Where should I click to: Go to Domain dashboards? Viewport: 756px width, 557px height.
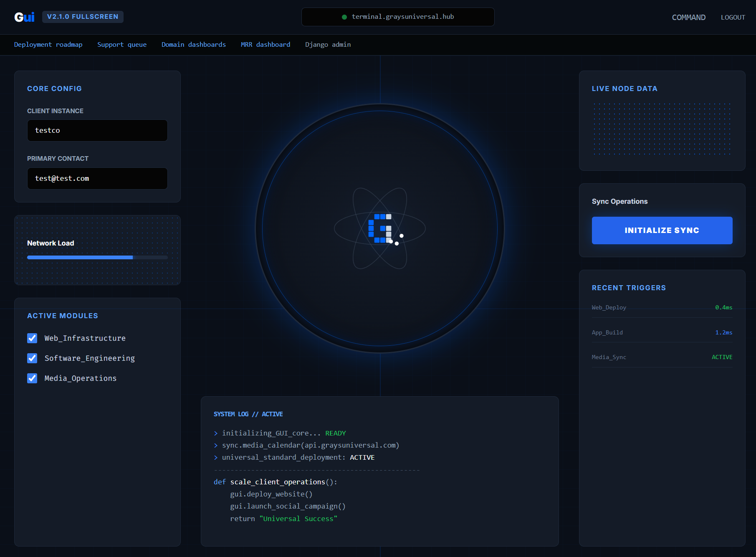coord(194,45)
